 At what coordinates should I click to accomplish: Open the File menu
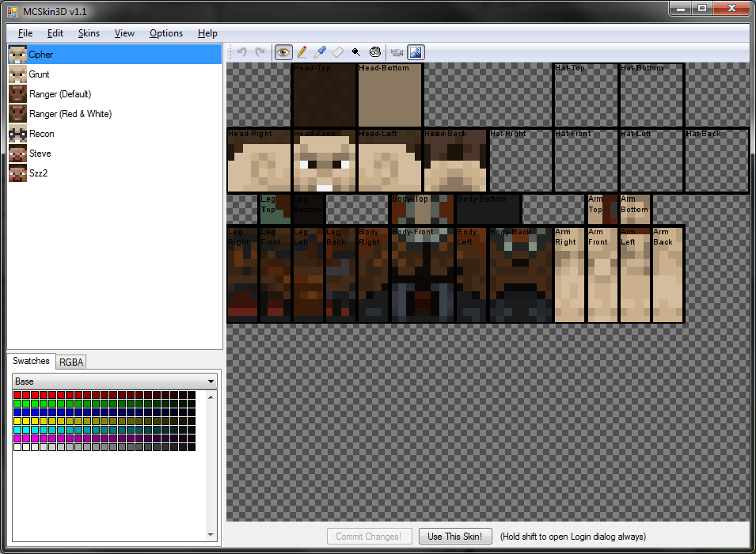[x=25, y=33]
